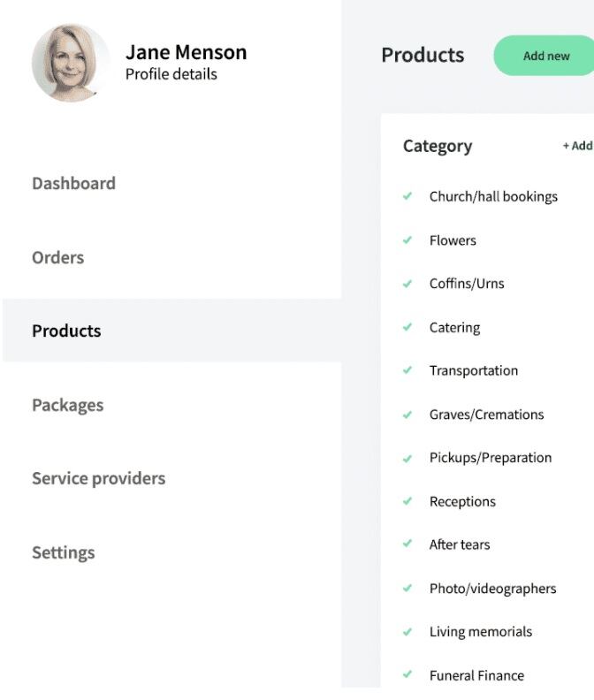Open the Orders section
Image resolution: width=594 pixels, height=700 pixels.
click(x=57, y=258)
